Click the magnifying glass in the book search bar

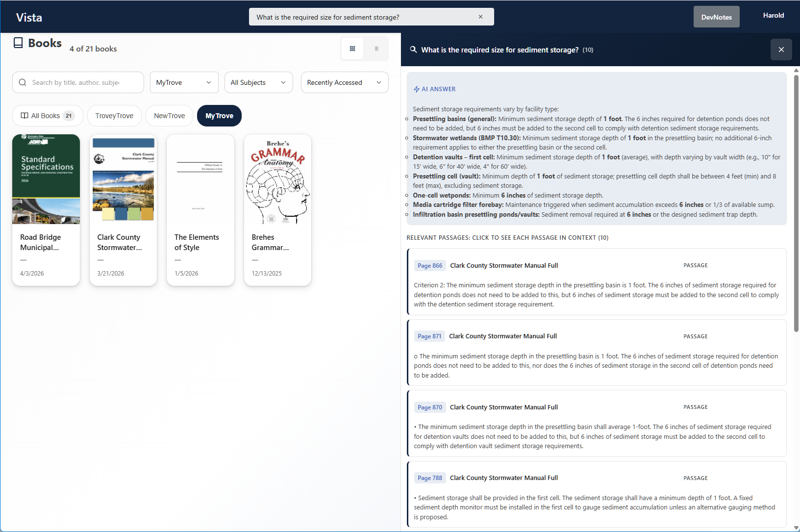click(23, 82)
